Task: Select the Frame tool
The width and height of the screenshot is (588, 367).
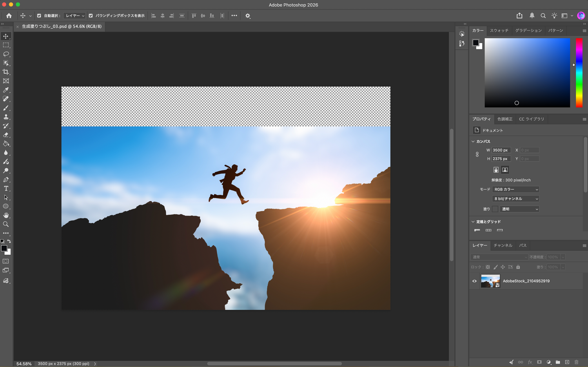Action: pyautogui.click(x=6, y=81)
